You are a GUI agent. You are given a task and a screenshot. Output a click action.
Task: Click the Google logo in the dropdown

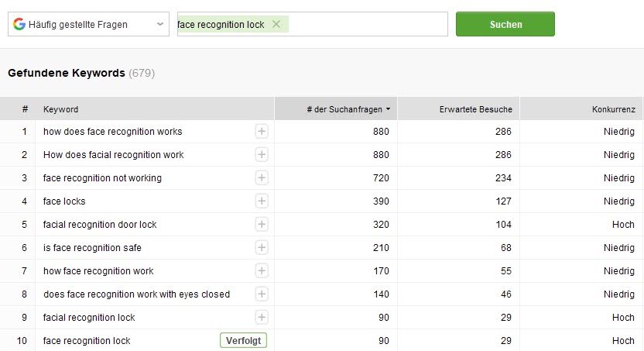click(19, 24)
